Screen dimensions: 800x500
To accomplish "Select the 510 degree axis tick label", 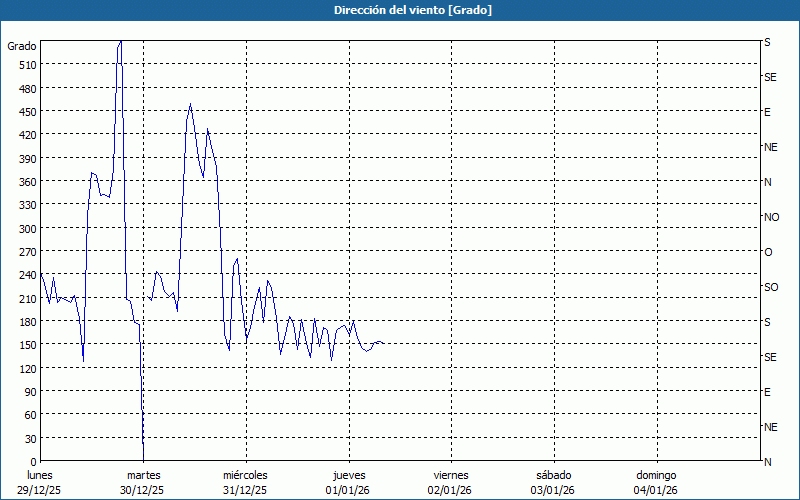I will (x=26, y=65).
